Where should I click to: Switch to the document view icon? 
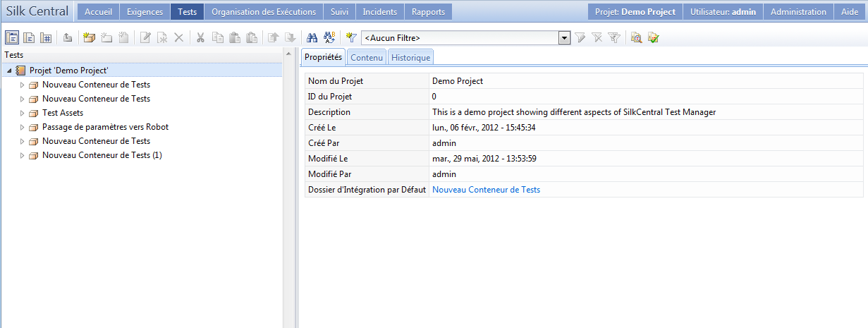click(29, 38)
